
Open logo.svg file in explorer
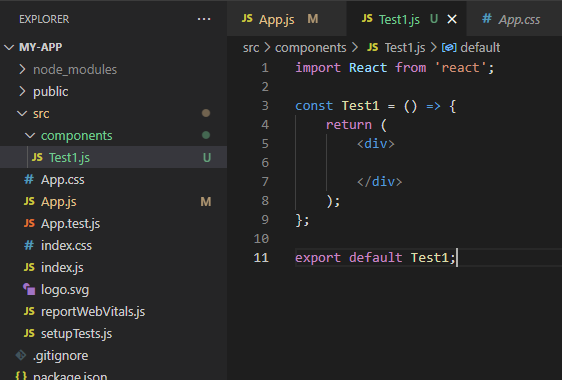tap(113, 290)
